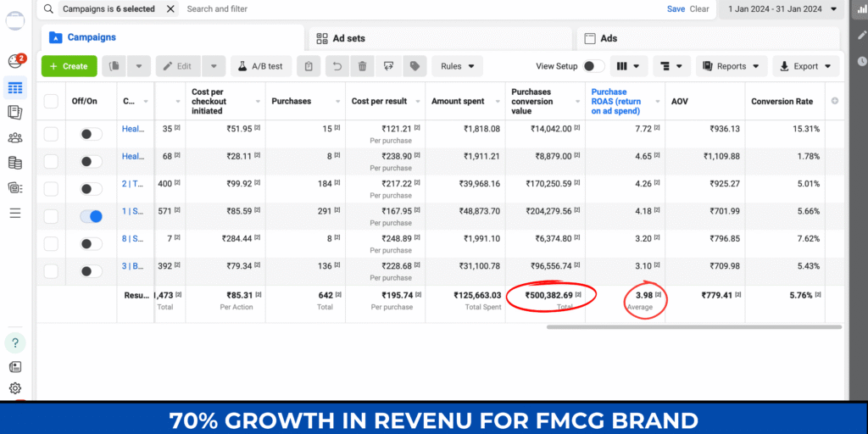This screenshot has width=868, height=434.
Task: Open the audiences people icon in sidebar
Action: tap(14, 137)
